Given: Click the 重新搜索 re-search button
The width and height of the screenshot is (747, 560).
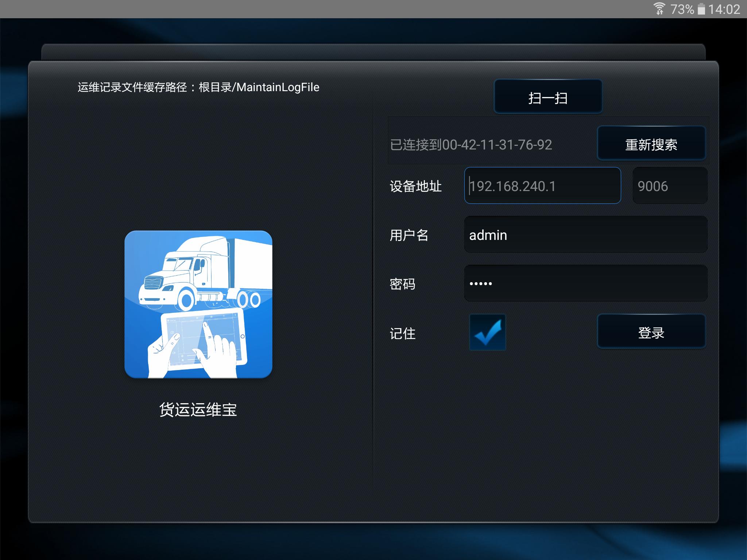Looking at the screenshot, I should [651, 143].
